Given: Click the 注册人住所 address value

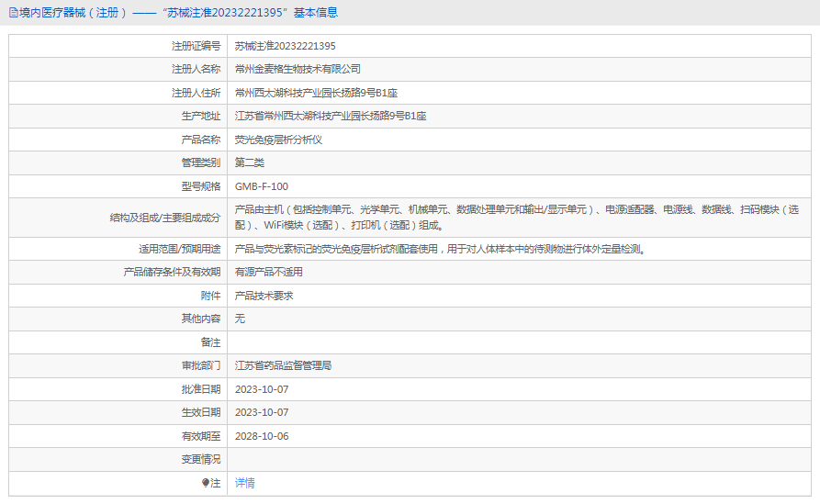Looking at the screenshot, I should [317, 93].
